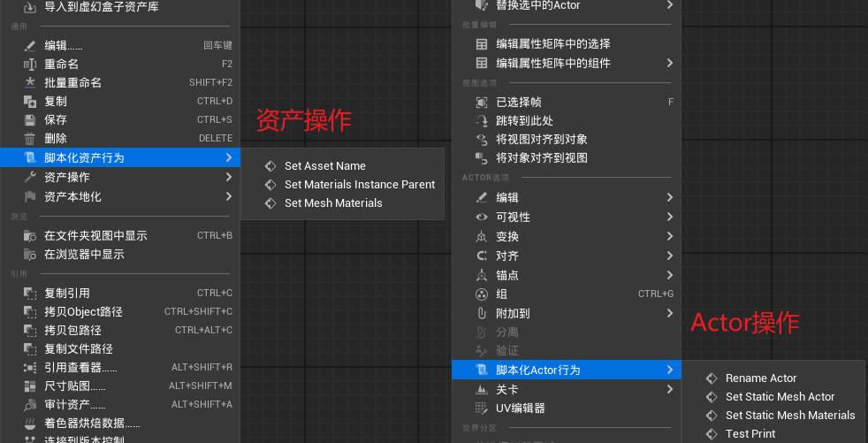
Task: Choose Set Materials Instance Parent
Action: coord(359,185)
